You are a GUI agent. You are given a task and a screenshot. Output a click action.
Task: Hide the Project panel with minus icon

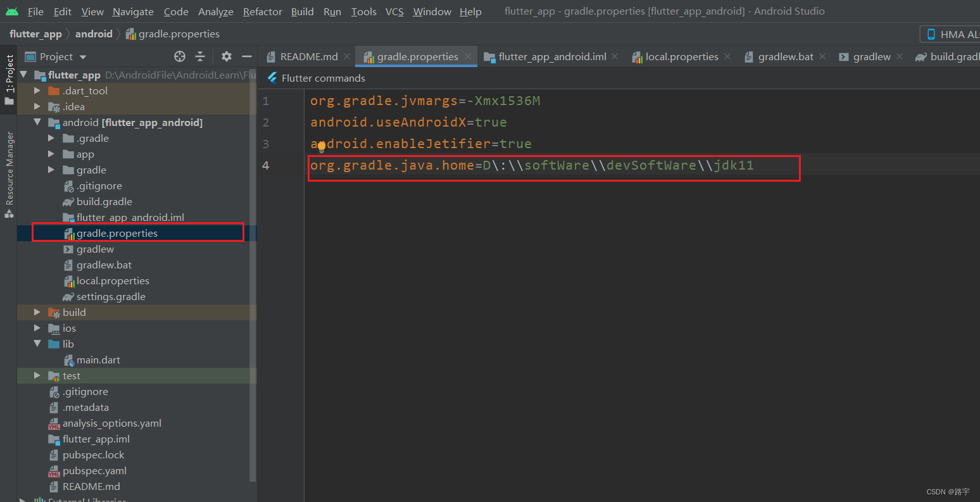pyautogui.click(x=247, y=56)
